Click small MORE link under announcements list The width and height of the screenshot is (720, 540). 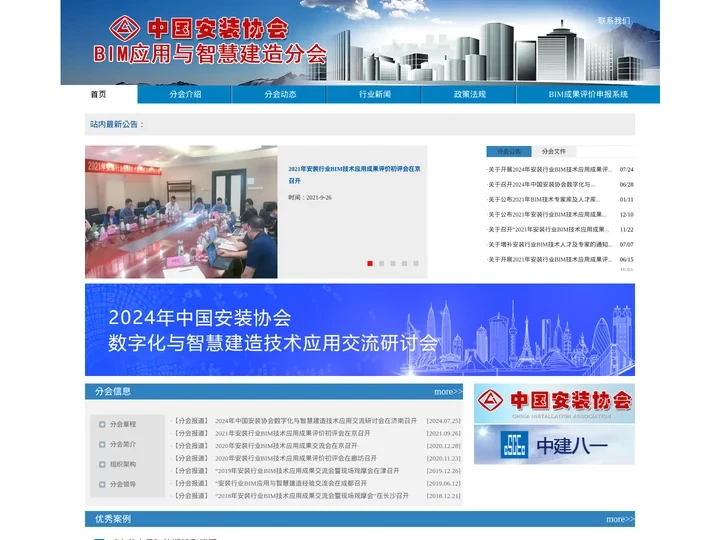click(627, 270)
